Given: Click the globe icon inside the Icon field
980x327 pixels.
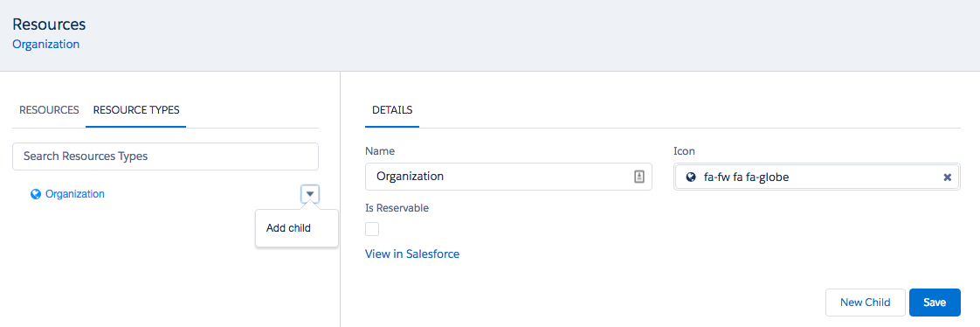Looking at the screenshot, I should click(691, 177).
